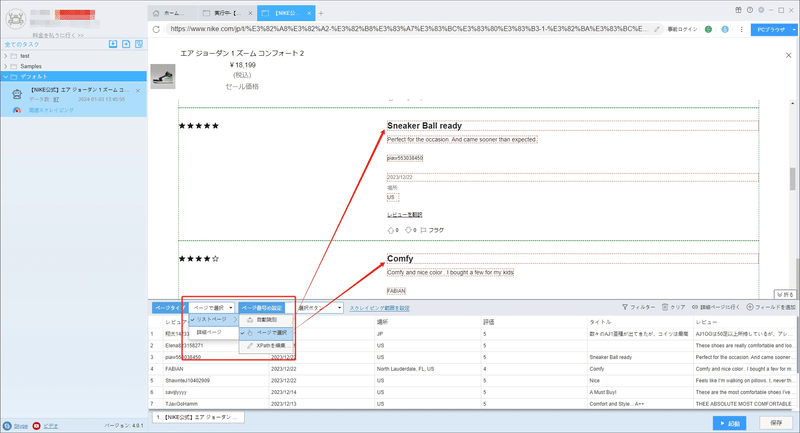The width and height of the screenshot is (800, 433).
Task: Click the gift icon in the title bar
Action: click(738, 10)
